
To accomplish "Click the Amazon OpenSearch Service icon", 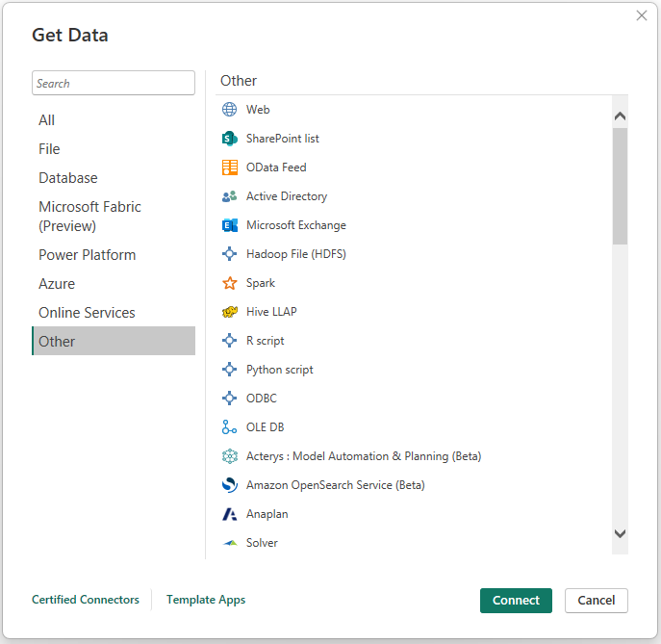I will click(229, 485).
